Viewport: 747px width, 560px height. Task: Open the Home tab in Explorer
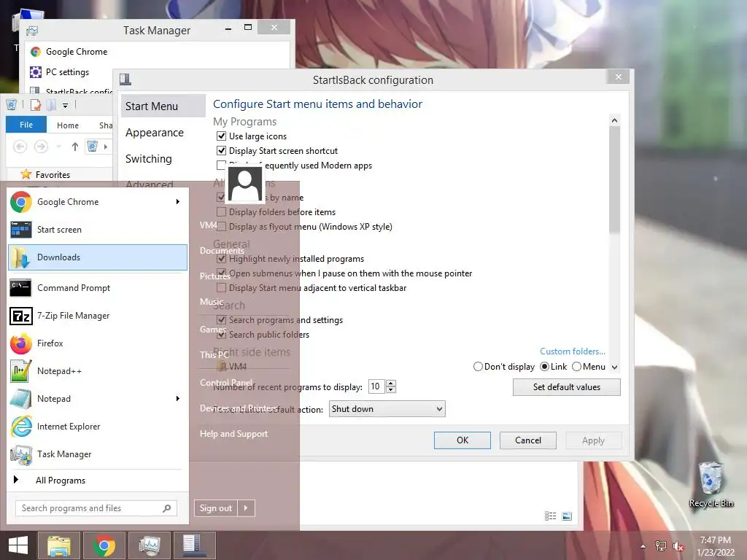(x=68, y=125)
